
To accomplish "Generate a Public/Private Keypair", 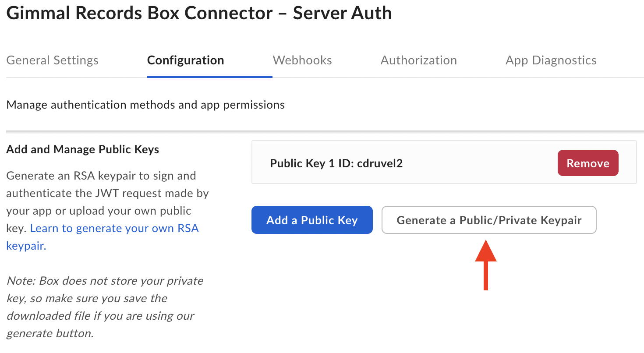I will pos(489,220).
